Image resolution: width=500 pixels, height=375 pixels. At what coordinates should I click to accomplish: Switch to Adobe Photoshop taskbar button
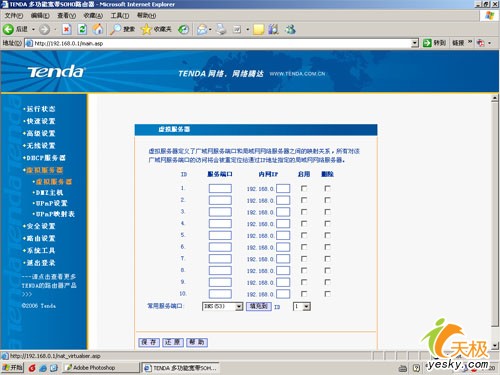[x=101, y=368]
